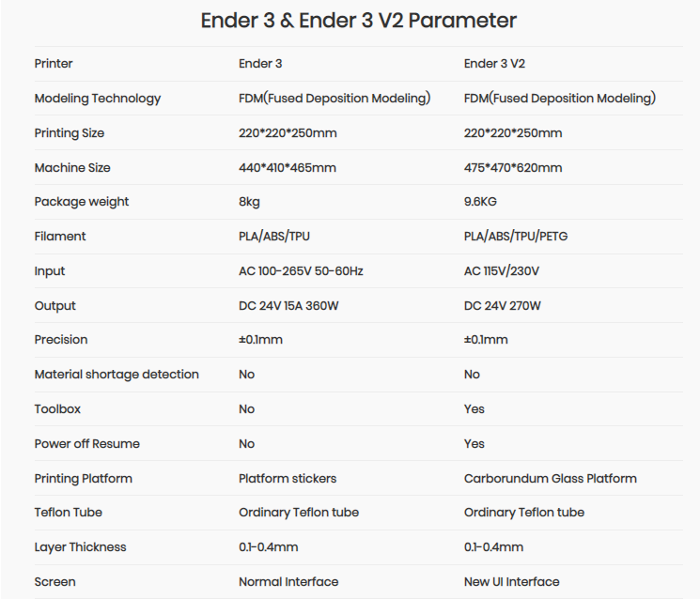
Task: Click the '475*470*620mm' machine size value
Action: pos(513,168)
